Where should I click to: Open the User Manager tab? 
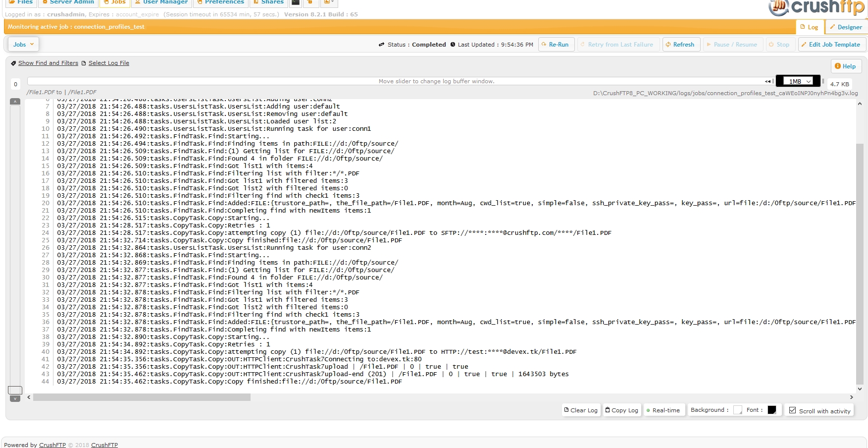point(161,2)
